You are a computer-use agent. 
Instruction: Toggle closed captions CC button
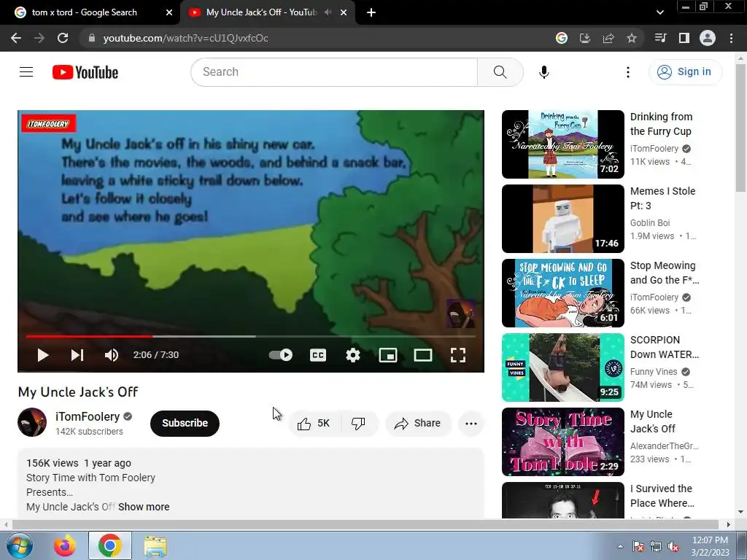pyautogui.click(x=318, y=355)
